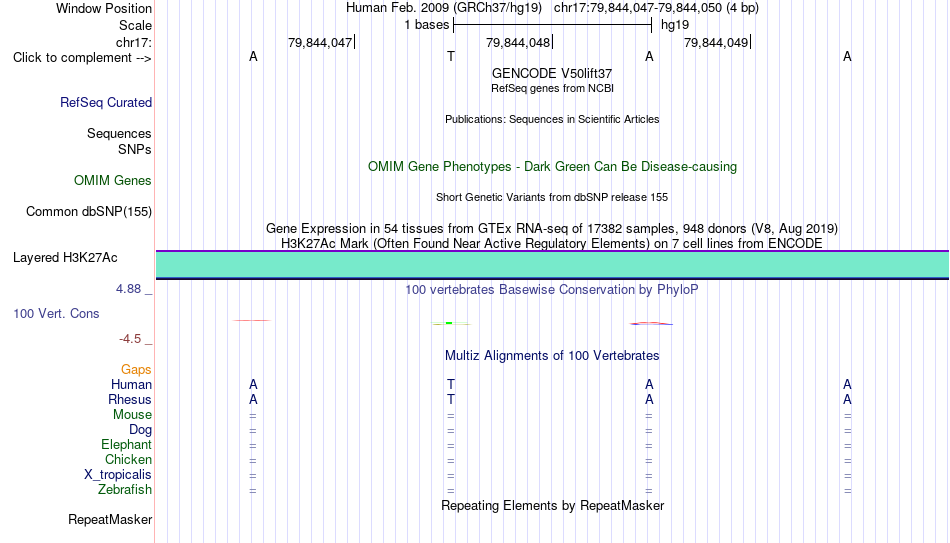Click the Human species label
Image resolution: width=950 pixels, height=543 pixels.
pos(131,384)
